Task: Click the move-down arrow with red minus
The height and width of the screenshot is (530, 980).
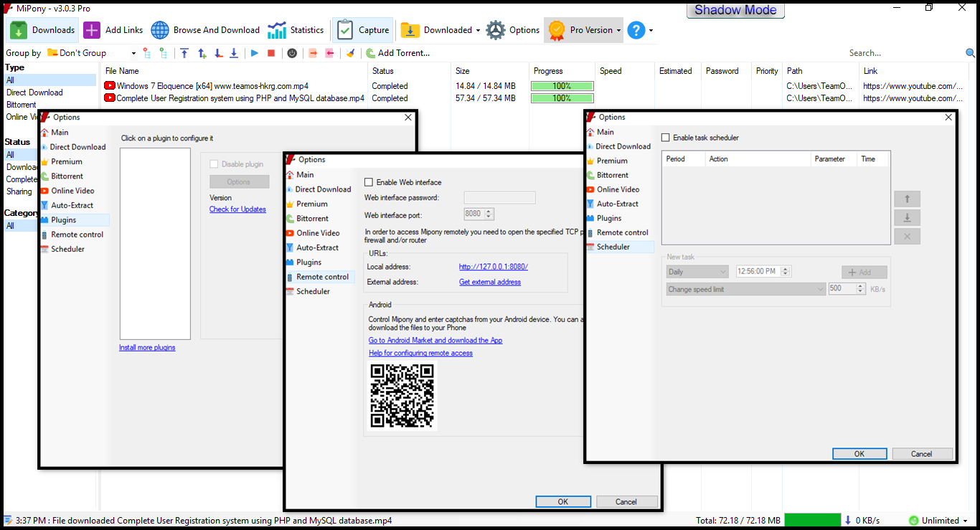Action: [x=218, y=53]
